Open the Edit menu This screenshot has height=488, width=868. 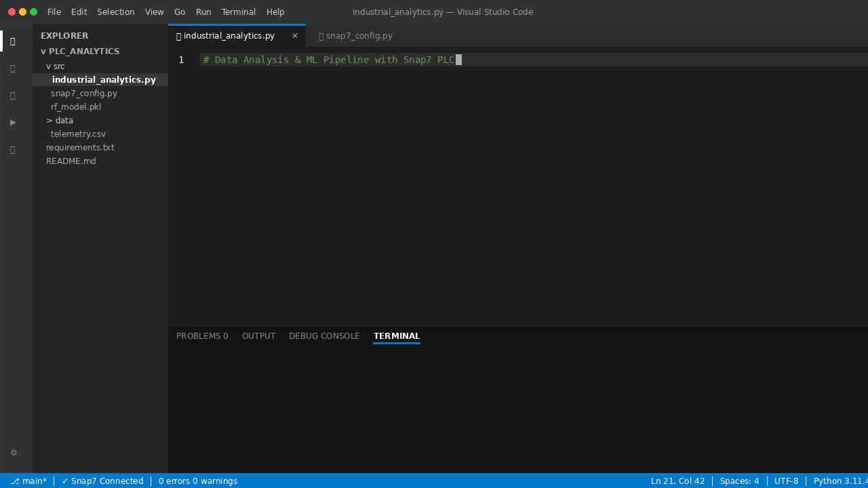click(79, 12)
